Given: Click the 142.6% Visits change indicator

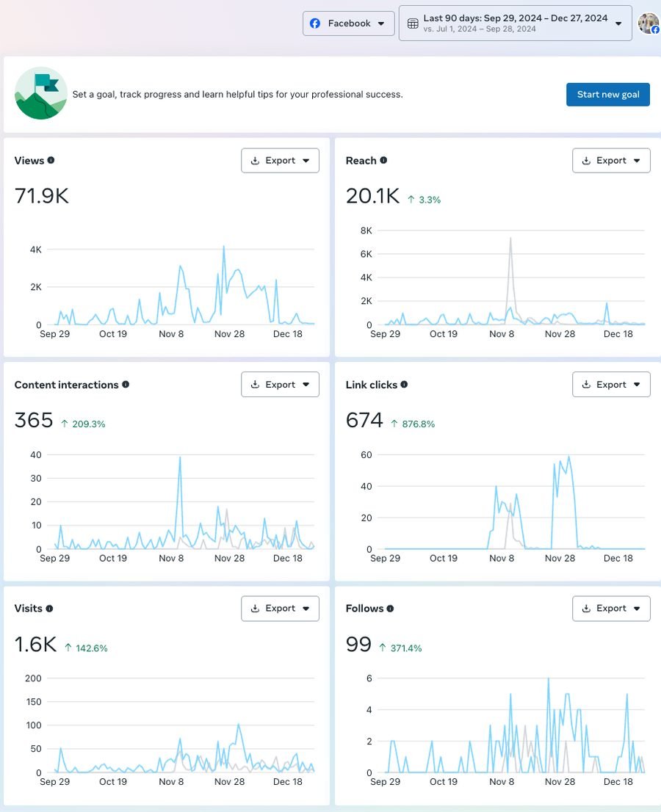Looking at the screenshot, I should [x=86, y=648].
